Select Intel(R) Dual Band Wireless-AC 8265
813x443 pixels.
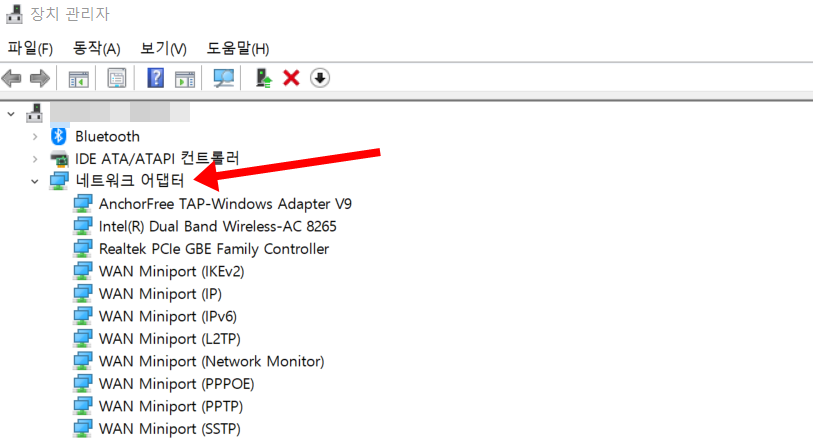point(218,226)
